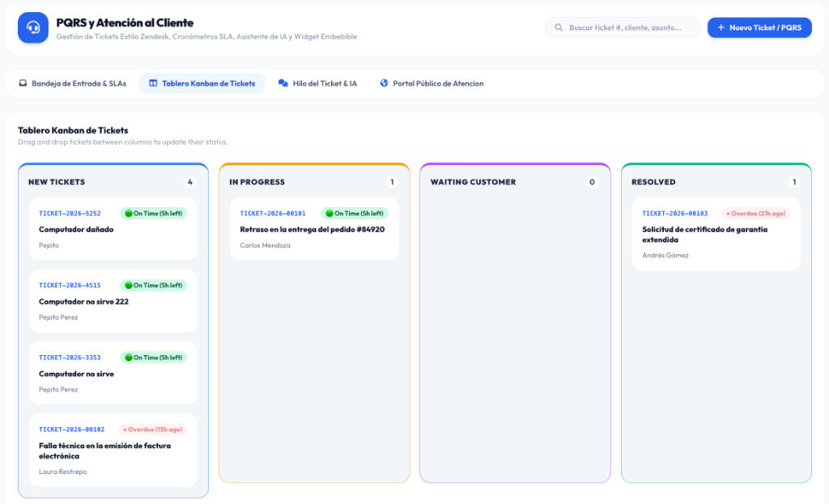Click the inbox tray icon

pos(23,83)
